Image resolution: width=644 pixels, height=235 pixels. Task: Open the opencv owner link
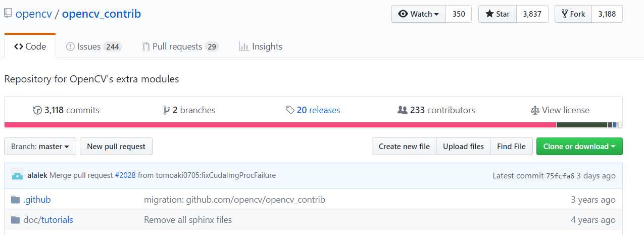35,14
